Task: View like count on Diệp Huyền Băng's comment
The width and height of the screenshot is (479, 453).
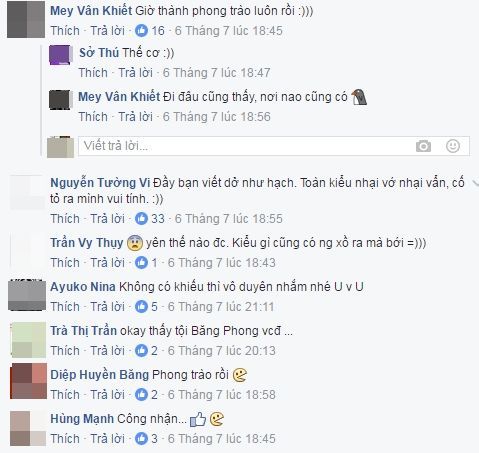Action: [146, 395]
